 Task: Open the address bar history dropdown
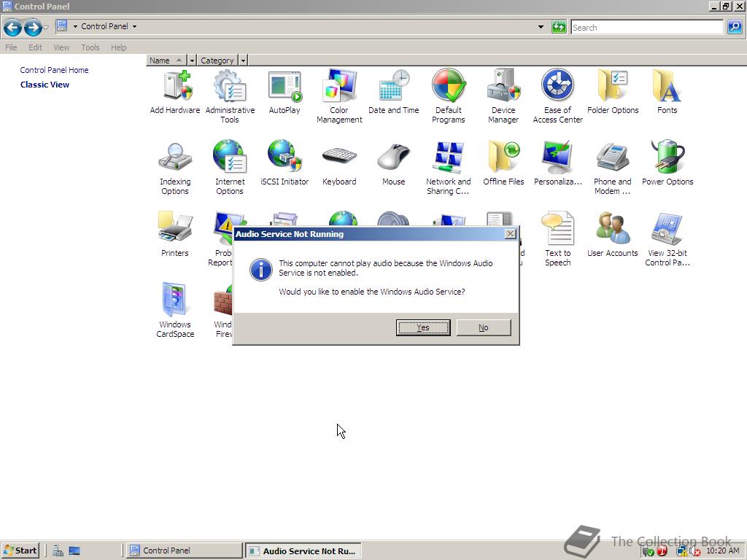click(x=541, y=27)
